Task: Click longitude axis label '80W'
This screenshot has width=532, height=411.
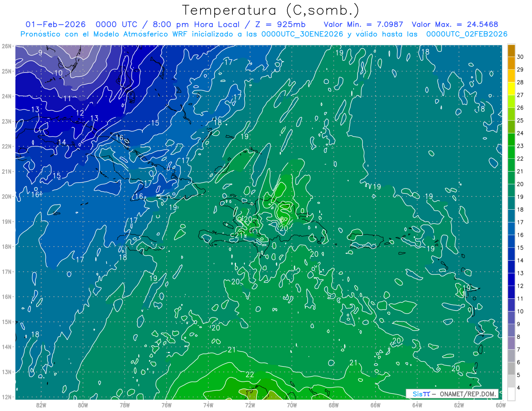Action: click(x=83, y=405)
